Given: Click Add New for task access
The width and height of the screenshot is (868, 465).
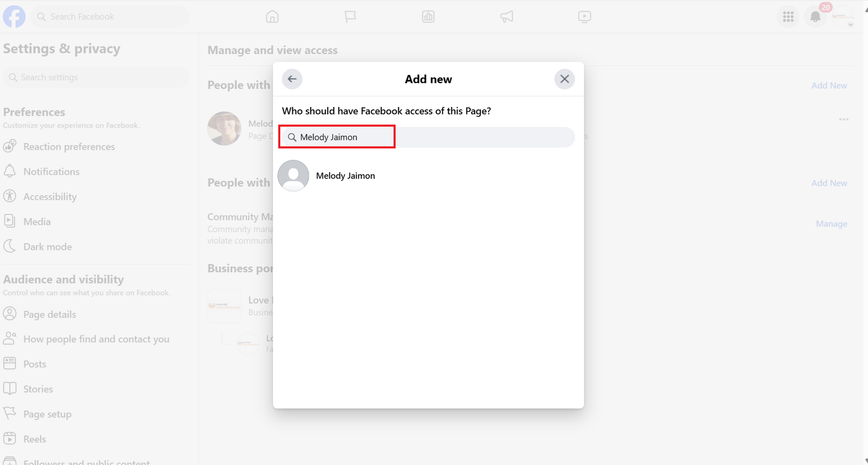Looking at the screenshot, I should (x=829, y=183).
